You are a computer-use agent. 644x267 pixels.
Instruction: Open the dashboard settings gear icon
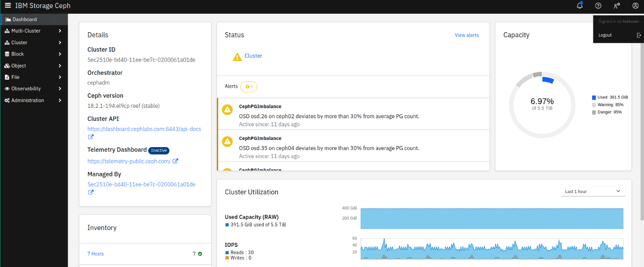pyautogui.click(x=617, y=6)
